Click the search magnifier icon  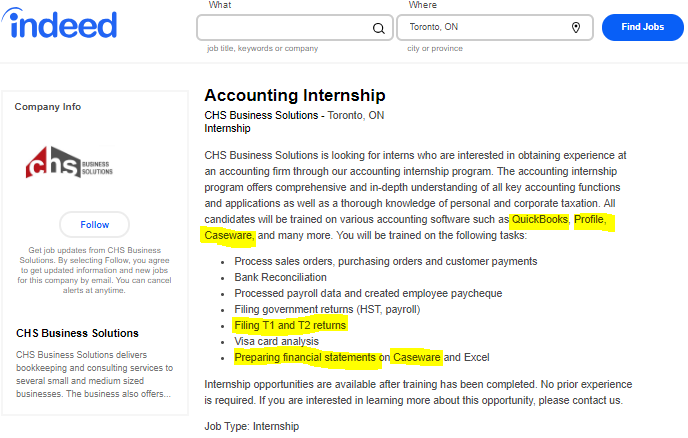point(378,28)
